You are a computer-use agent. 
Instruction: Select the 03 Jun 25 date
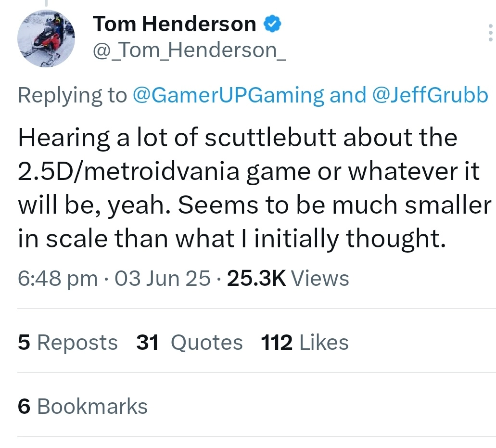pyautogui.click(x=163, y=278)
